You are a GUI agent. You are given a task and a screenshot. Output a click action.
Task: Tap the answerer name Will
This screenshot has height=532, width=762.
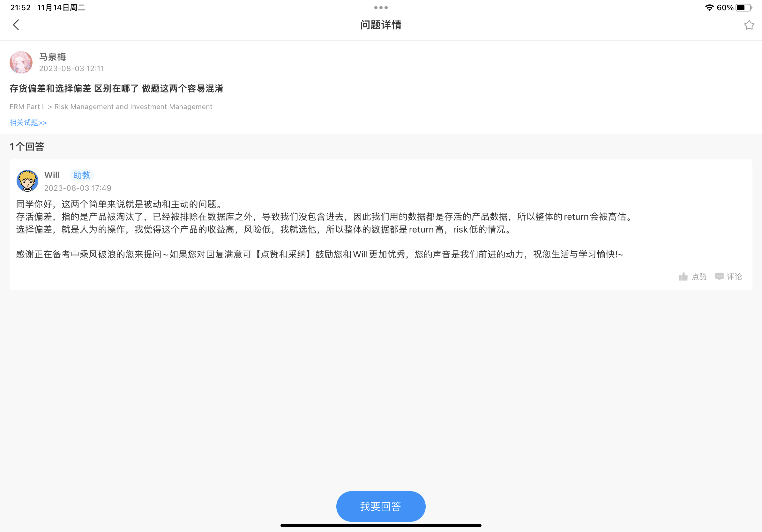click(x=52, y=175)
